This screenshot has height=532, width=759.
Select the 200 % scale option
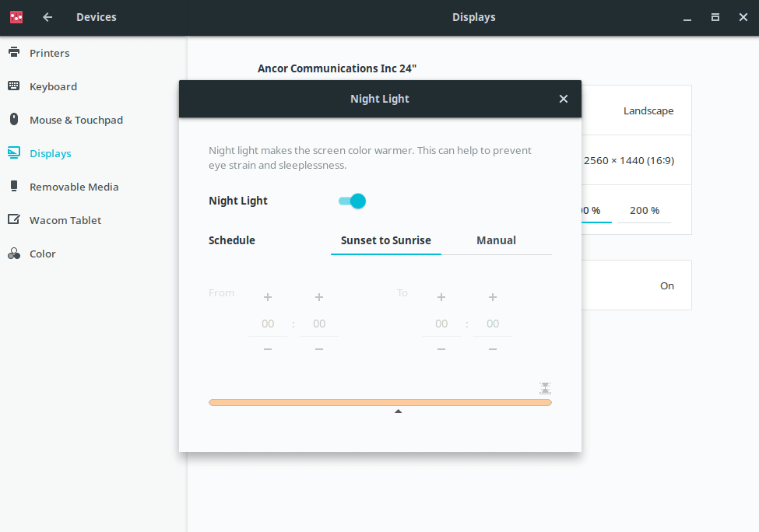coord(644,210)
